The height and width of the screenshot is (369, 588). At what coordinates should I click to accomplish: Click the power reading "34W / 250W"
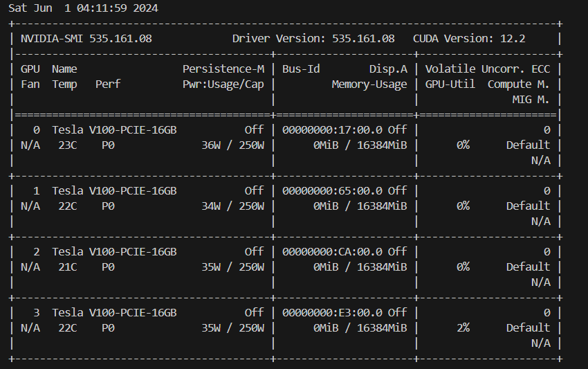pos(233,206)
